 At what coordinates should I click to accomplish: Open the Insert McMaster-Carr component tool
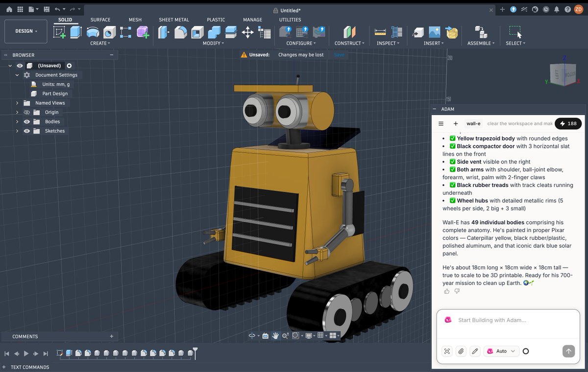click(451, 32)
